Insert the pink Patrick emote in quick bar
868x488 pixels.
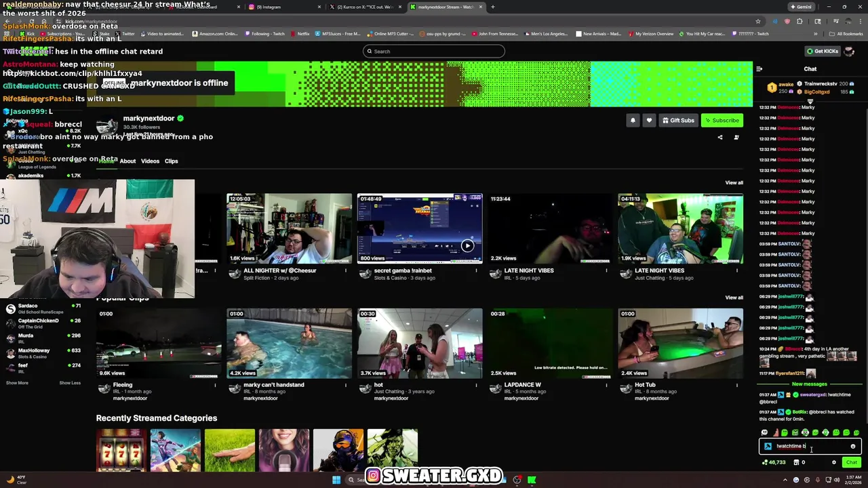click(775, 432)
